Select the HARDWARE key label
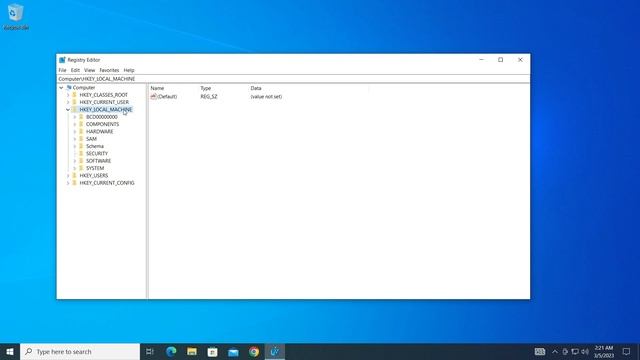 [x=100, y=132]
